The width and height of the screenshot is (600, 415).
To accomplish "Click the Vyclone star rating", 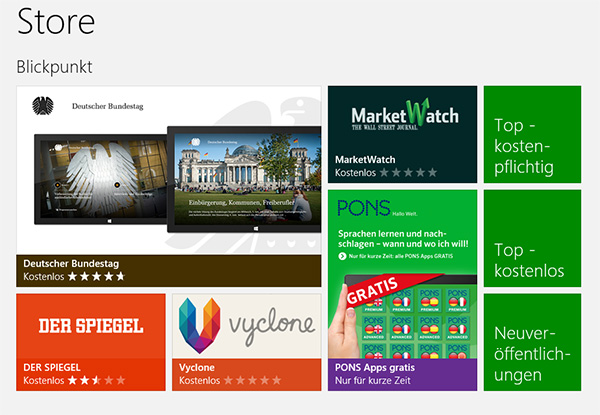I will tap(253, 380).
